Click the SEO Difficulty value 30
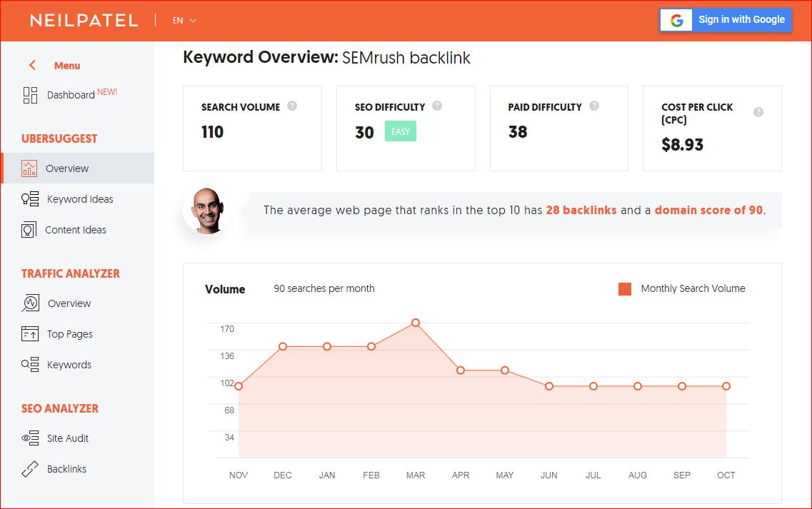812x509 pixels. 364,133
